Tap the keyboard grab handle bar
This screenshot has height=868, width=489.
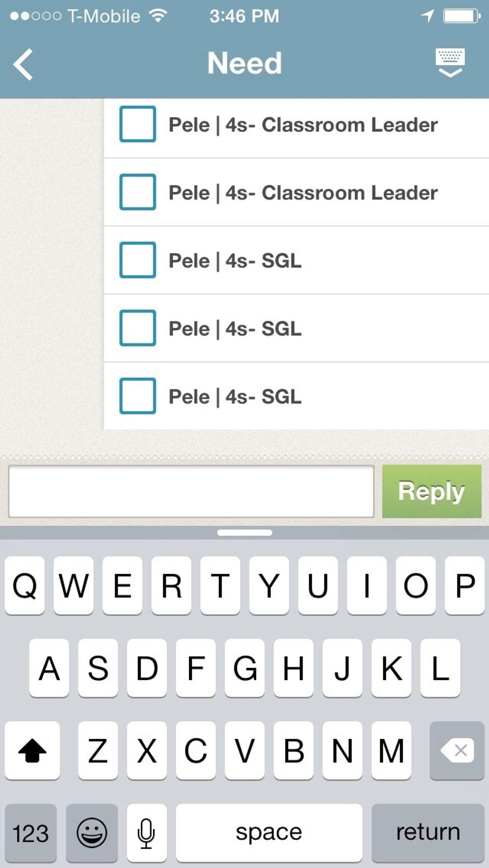244,533
